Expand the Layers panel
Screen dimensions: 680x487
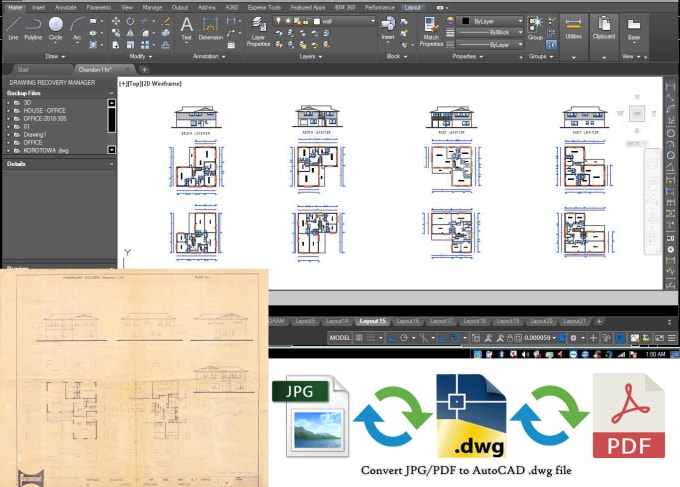(x=311, y=56)
